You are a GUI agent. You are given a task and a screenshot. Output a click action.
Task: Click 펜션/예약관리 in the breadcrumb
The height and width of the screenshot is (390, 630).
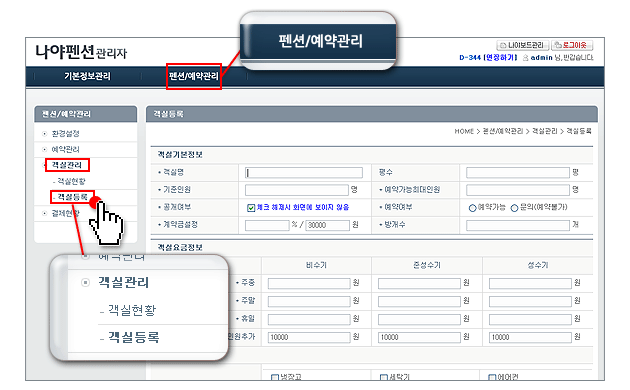point(503,131)
